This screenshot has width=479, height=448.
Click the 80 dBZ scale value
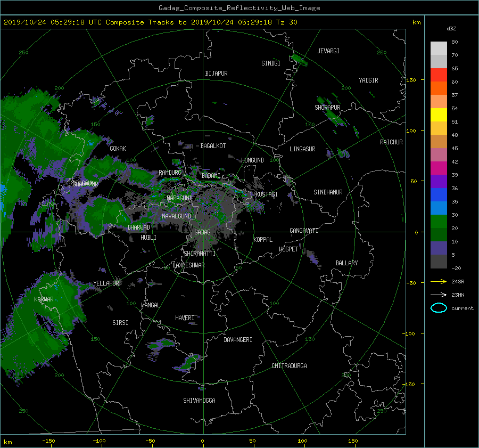(455, 42)
